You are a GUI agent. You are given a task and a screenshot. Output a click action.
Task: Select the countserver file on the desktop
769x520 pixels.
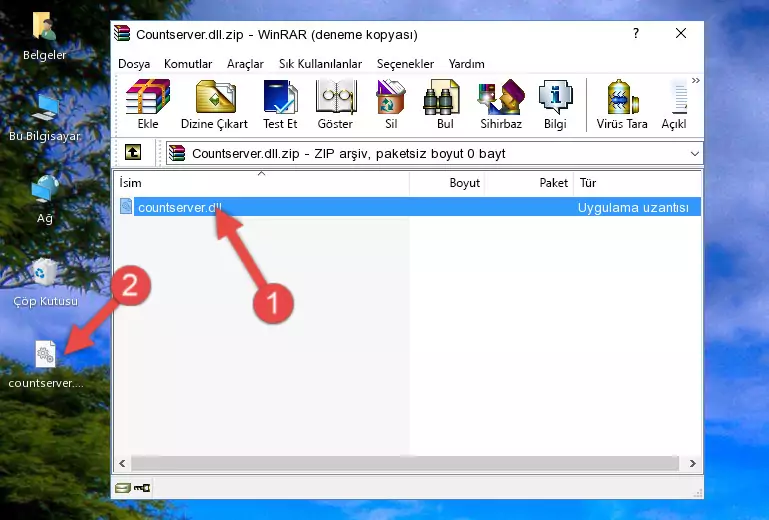[46, 365]
